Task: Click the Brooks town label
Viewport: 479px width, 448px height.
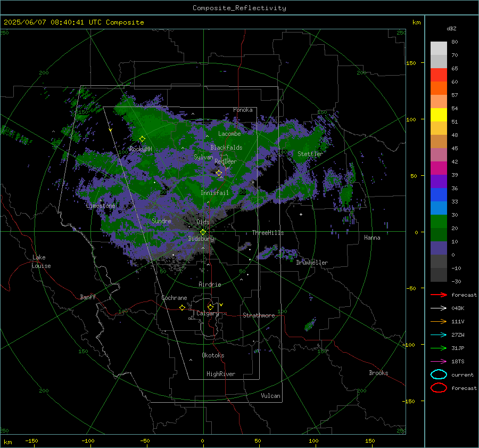Action: [x=378, y=373]
